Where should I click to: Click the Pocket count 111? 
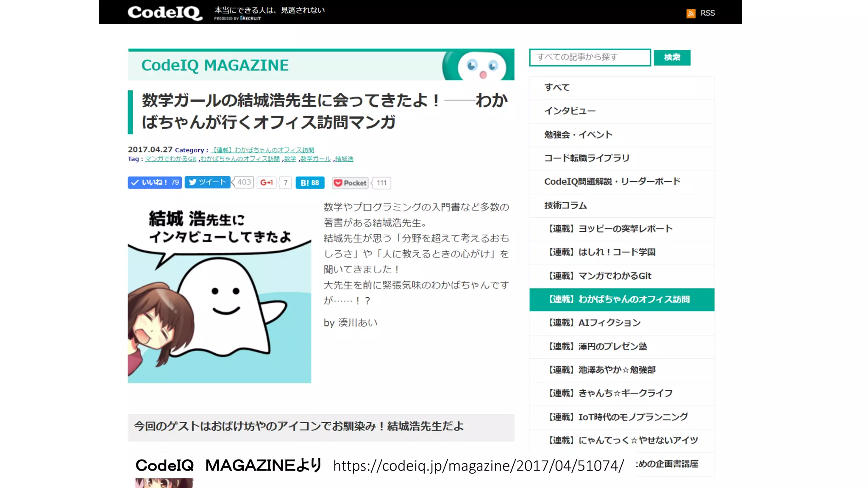tap(381, 183)
